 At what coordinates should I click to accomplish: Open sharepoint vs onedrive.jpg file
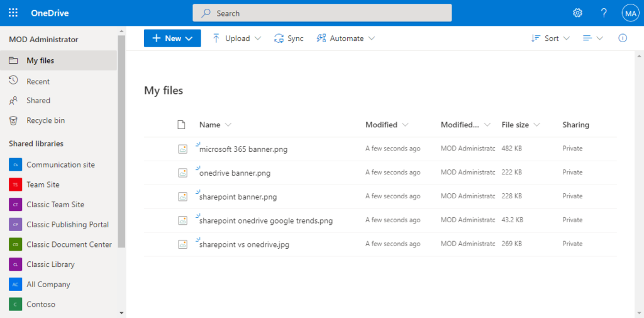(x=245, y=245)
